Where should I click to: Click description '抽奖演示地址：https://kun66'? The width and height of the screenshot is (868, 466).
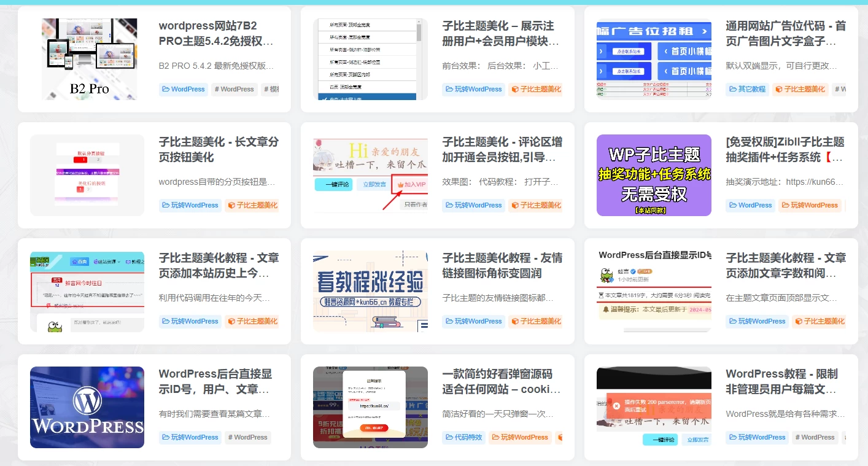785,182
